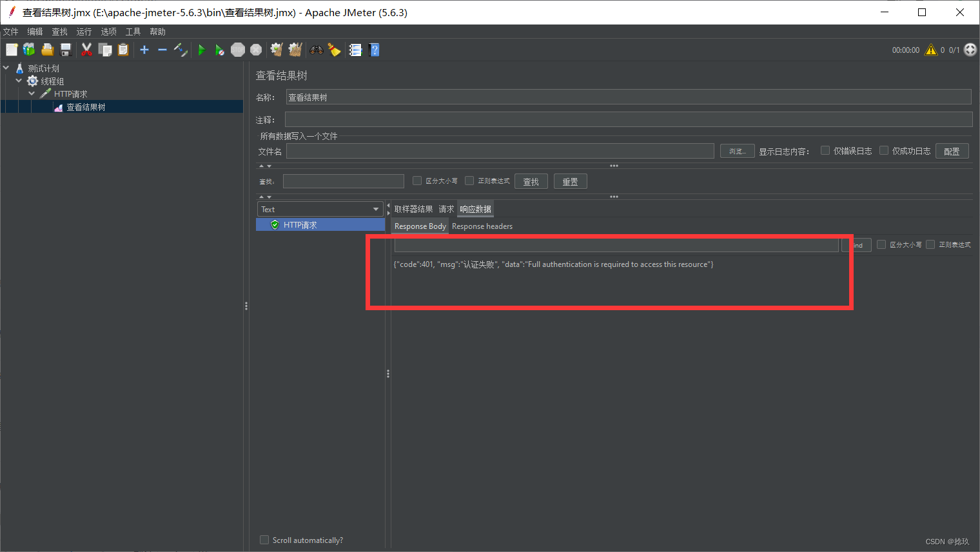980x552 pixels.
Task: Click the 查找 button beside the search checkboxes
Action: coord(531,181)
